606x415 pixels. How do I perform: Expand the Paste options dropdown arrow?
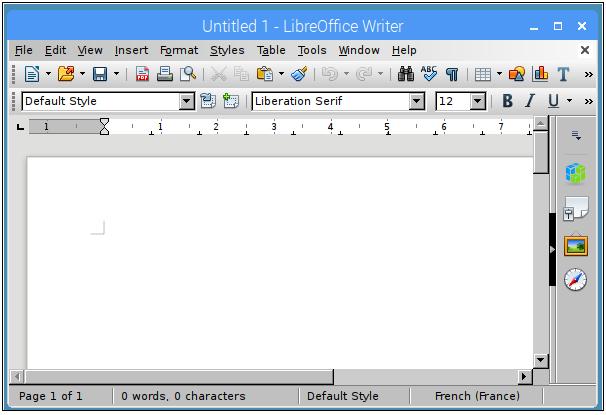click(281, 73)
